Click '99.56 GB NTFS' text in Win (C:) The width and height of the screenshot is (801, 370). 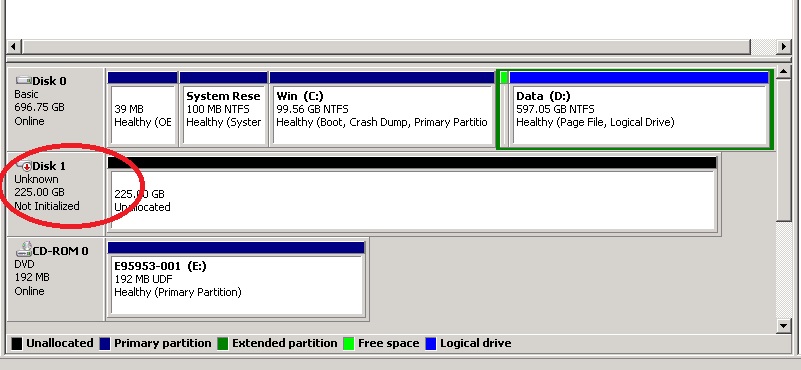point(312,109)
